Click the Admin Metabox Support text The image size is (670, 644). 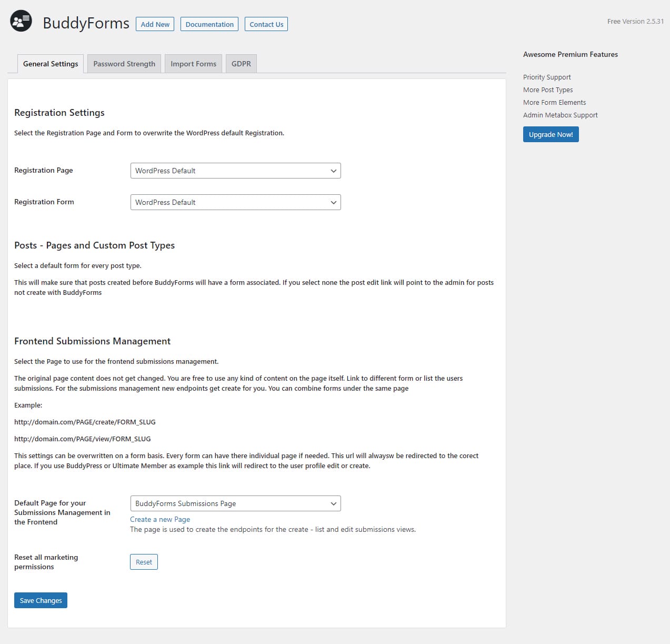tap(560, 115)
